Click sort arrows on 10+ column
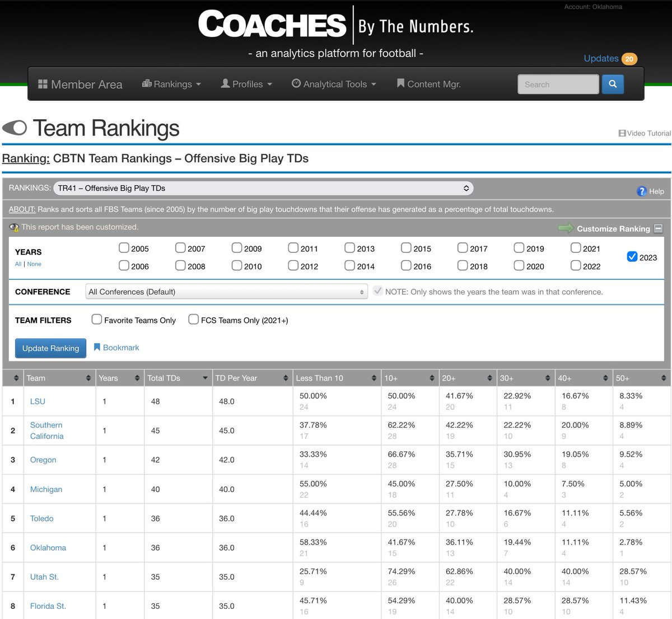Screen dimensions: 672x619 (432, 378)
